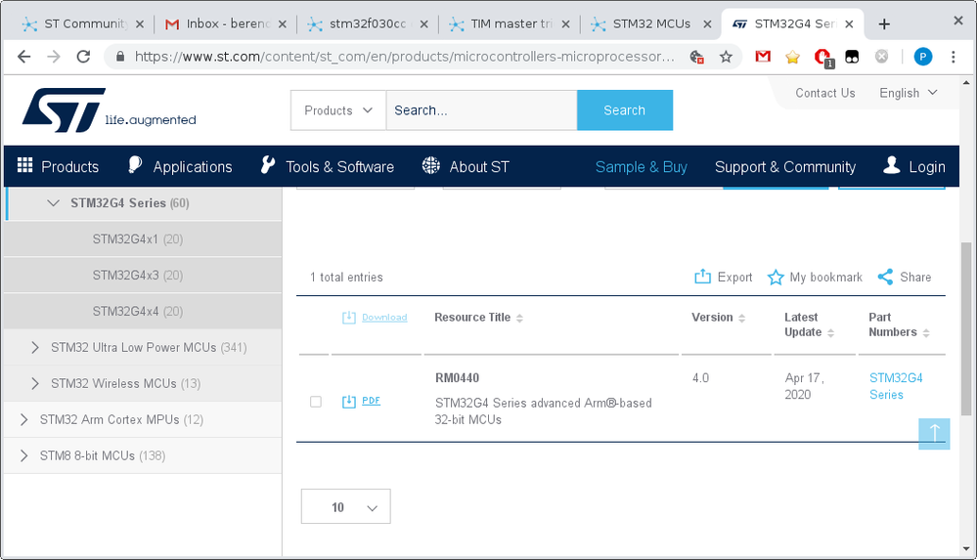
Task: Open Sample & Buy menu
Action: pyautogui.click(x=642, y=167)
